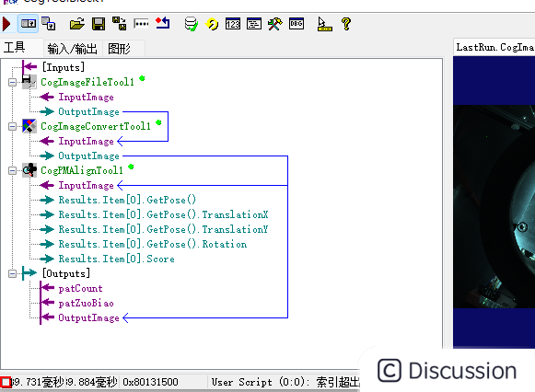Screen dimensions: 535x392
Task: Click the DBG debug icon
Action: [x=297, y=24]
